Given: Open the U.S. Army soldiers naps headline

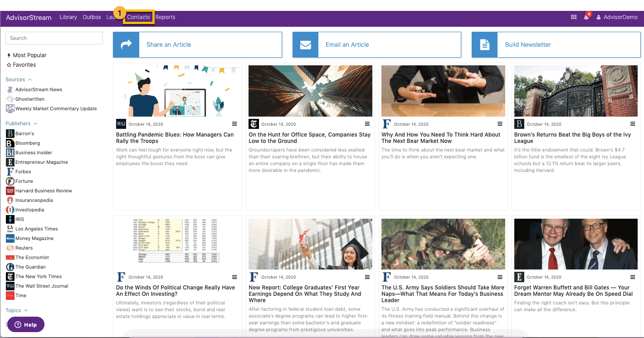Looking at the screenshot, I should [x=443, y=294].
